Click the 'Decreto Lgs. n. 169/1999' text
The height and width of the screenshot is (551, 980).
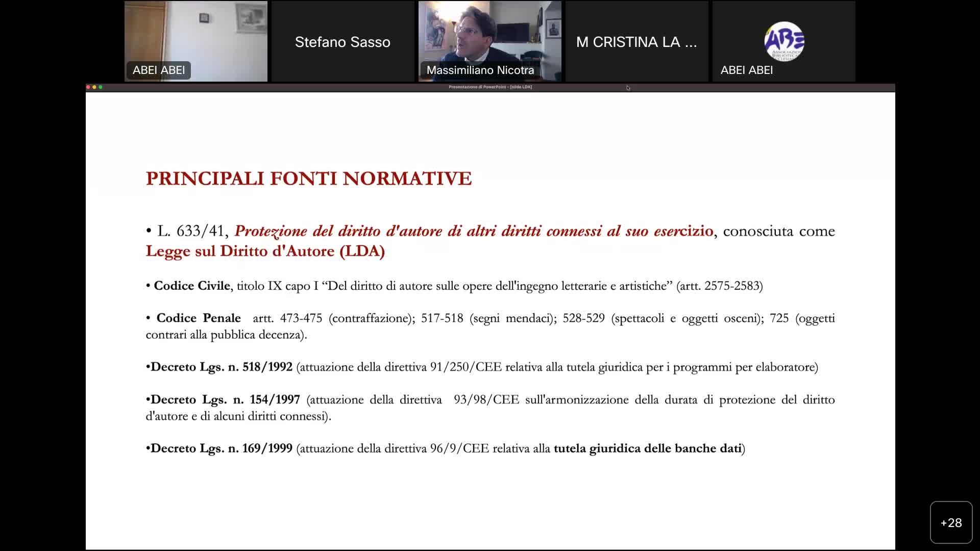[x=221, y=448]
